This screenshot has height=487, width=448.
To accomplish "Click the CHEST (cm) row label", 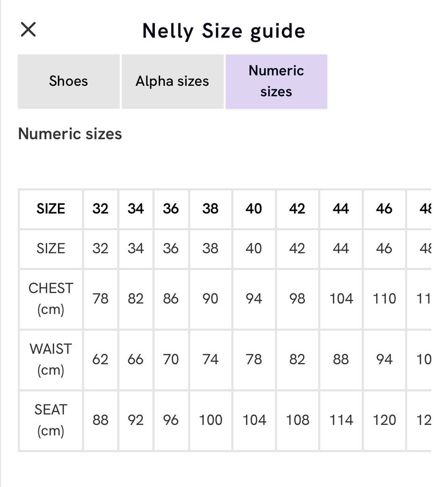I will pos(51,299).
